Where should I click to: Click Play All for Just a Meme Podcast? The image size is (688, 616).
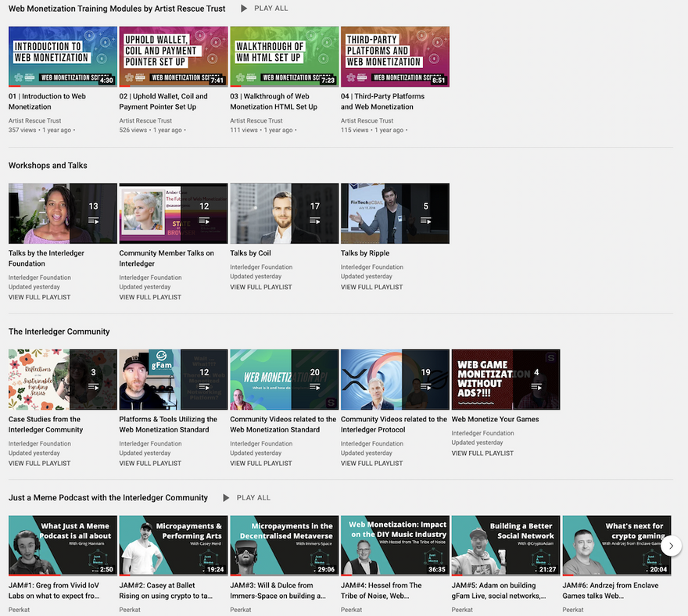245,498
